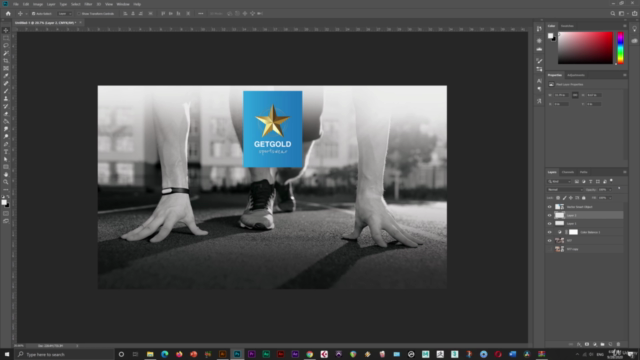Image resolution: width=640 pixels, height=360 pixels.
Task: Toggle the layer filter on/off switch
Action: tap(611, 180)
